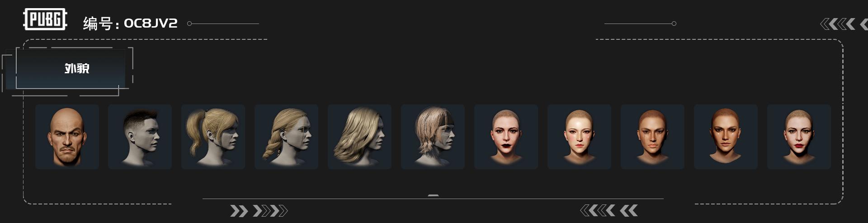Select the short dark fade hairstyle
This screenshot has height=223, width=868.
[140, 137]
